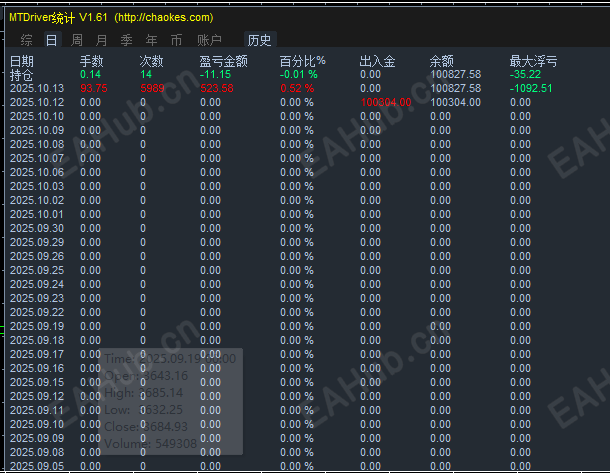The width and height of the screenshot is (610, 473).
Task: Click the -0.01 % percentage value
Action: pyautogui.click(x=299, y=74)
